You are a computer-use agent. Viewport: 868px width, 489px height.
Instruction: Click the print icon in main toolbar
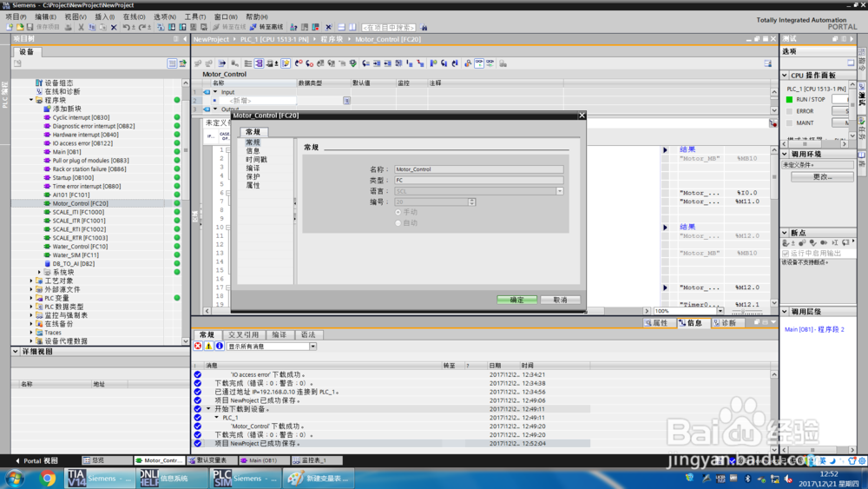click(68, 27)
